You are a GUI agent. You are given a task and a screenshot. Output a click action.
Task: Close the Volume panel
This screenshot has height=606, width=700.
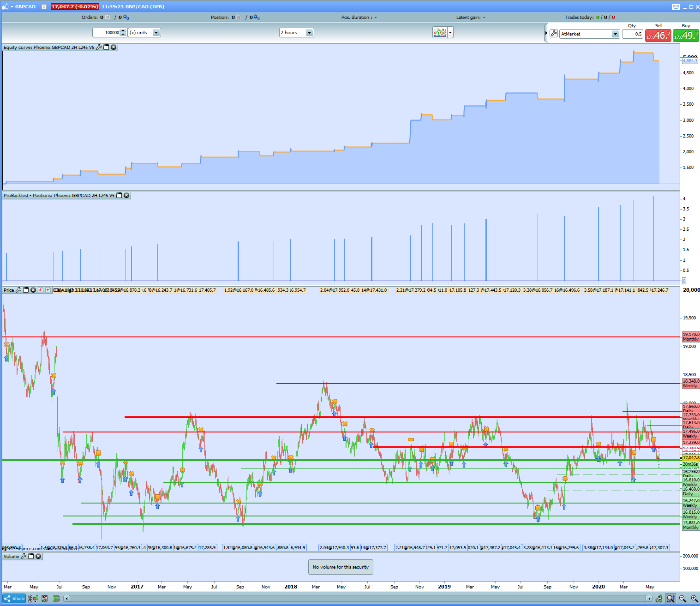click(38, 556)
